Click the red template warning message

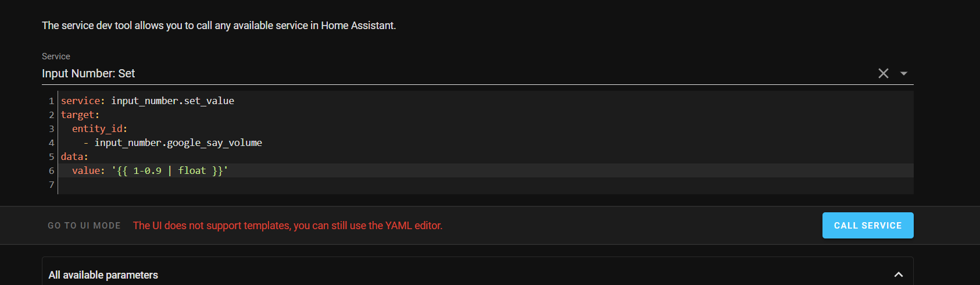point(288,226)
